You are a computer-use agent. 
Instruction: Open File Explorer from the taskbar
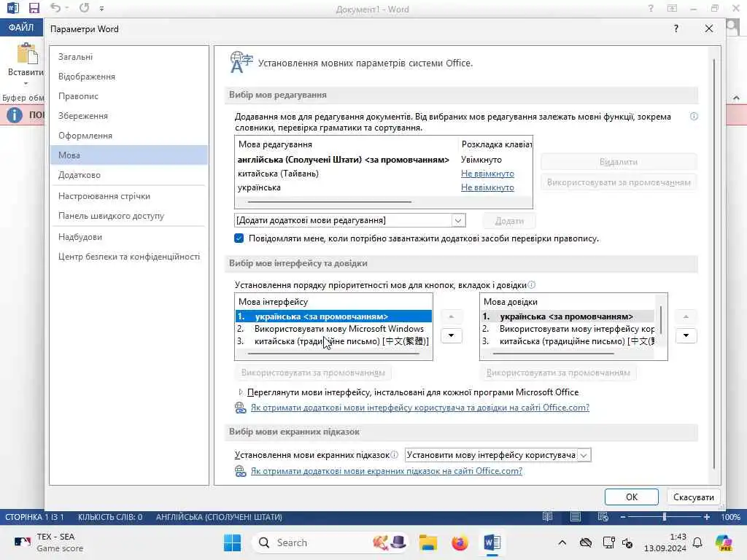(427, 542)
